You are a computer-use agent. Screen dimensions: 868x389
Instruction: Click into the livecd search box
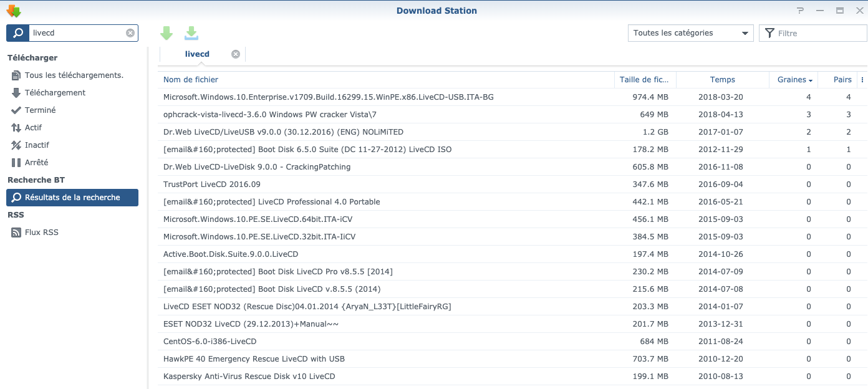tap(77, 33)
